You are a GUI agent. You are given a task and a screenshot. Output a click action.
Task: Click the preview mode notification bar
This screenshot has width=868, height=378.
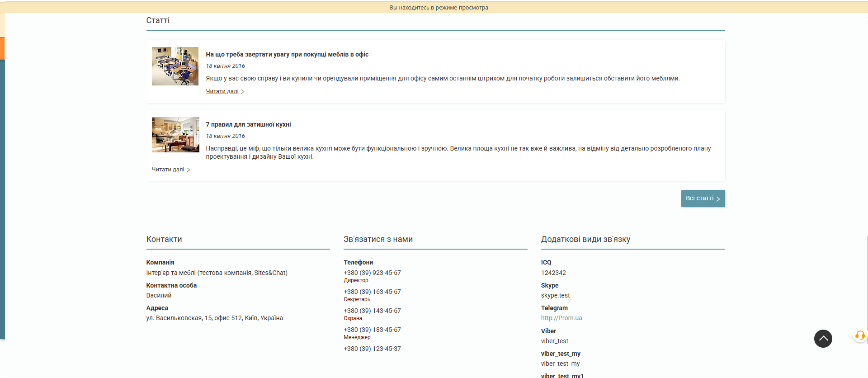(439, 7)
